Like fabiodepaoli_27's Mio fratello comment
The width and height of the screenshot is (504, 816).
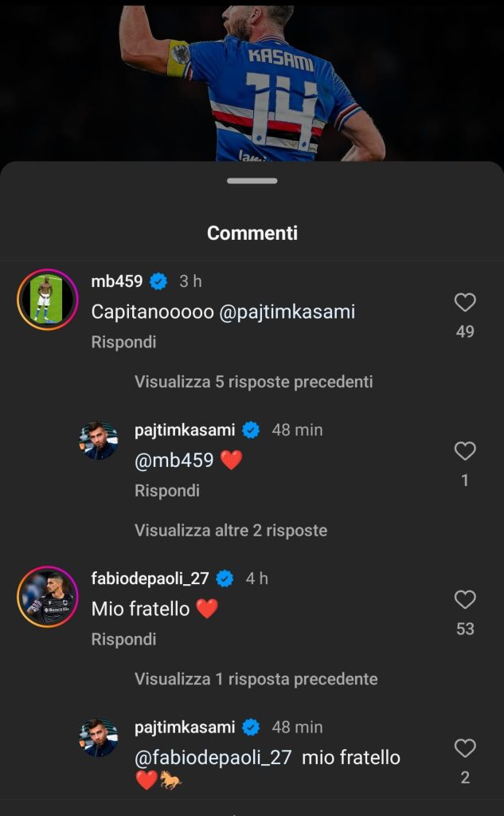pos(465,600)
